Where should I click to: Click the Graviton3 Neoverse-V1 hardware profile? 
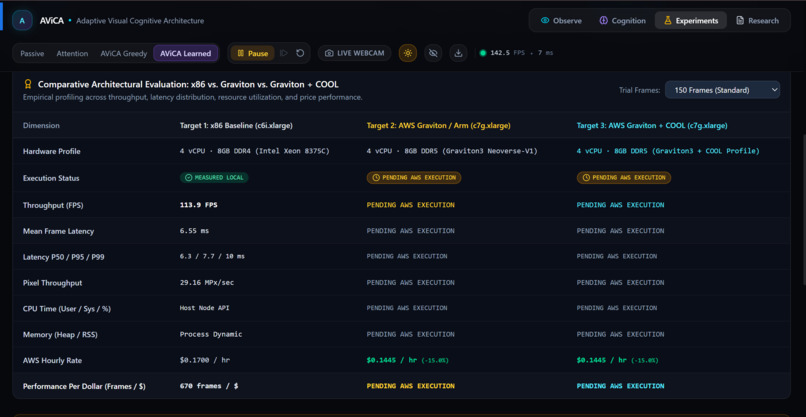[x=452, y=151]
